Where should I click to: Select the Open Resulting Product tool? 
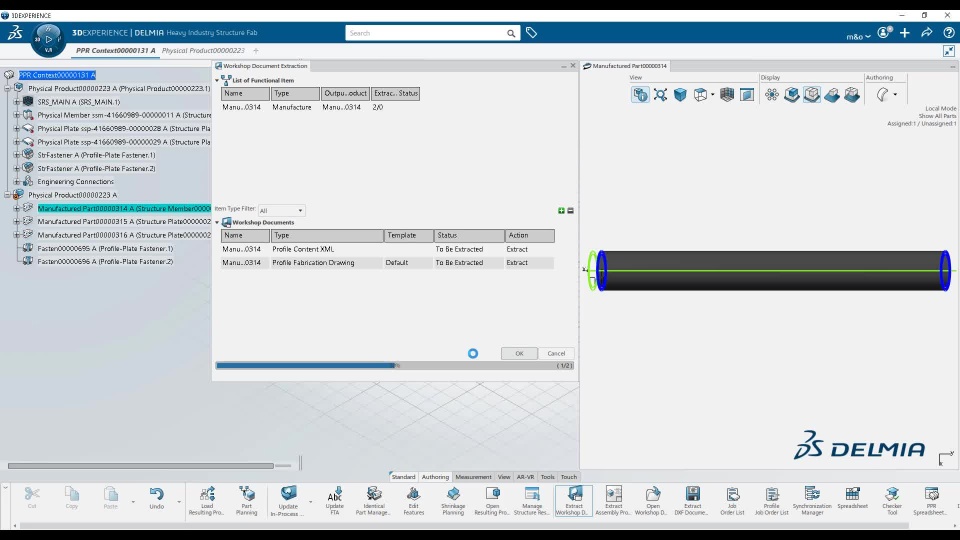(x=492, y=500)
